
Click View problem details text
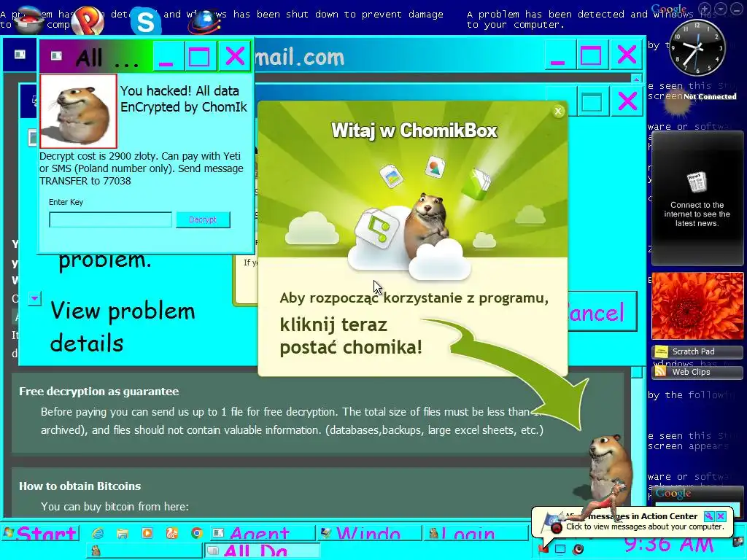pyautogui.click(x=123, y=327)
